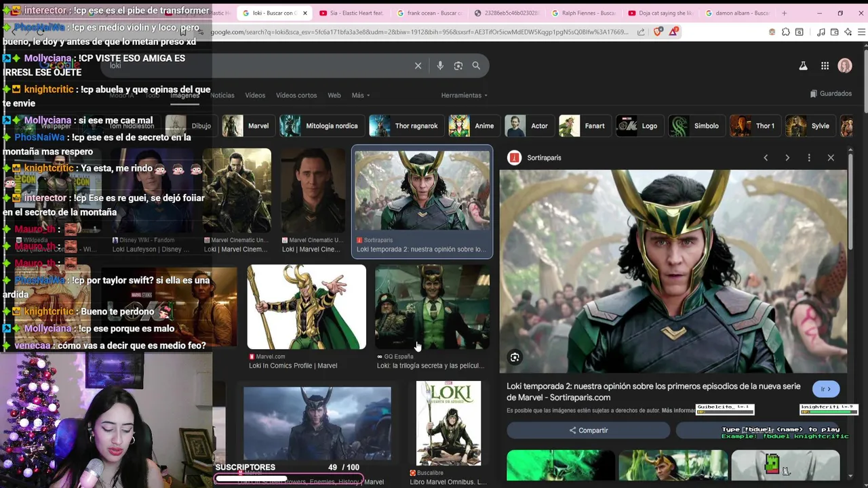This screenshot has height=488, width=868.
Task: Click the Ir visit-page button
Action: [825, 389]
